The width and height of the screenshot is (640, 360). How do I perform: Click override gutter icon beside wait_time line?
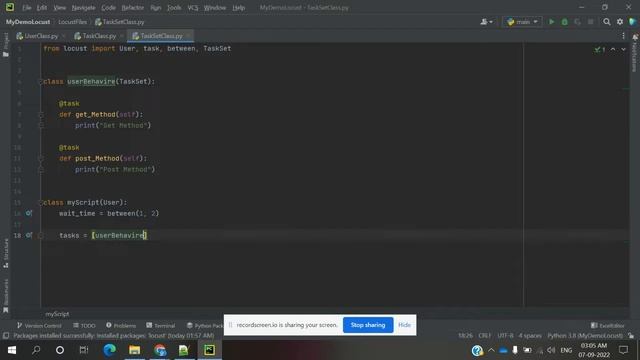[29, 213]
